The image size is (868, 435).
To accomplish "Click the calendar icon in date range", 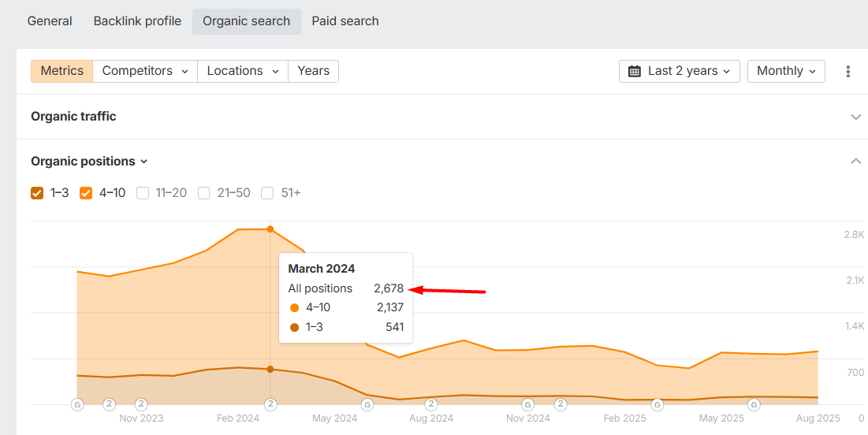I will [635, 71].
